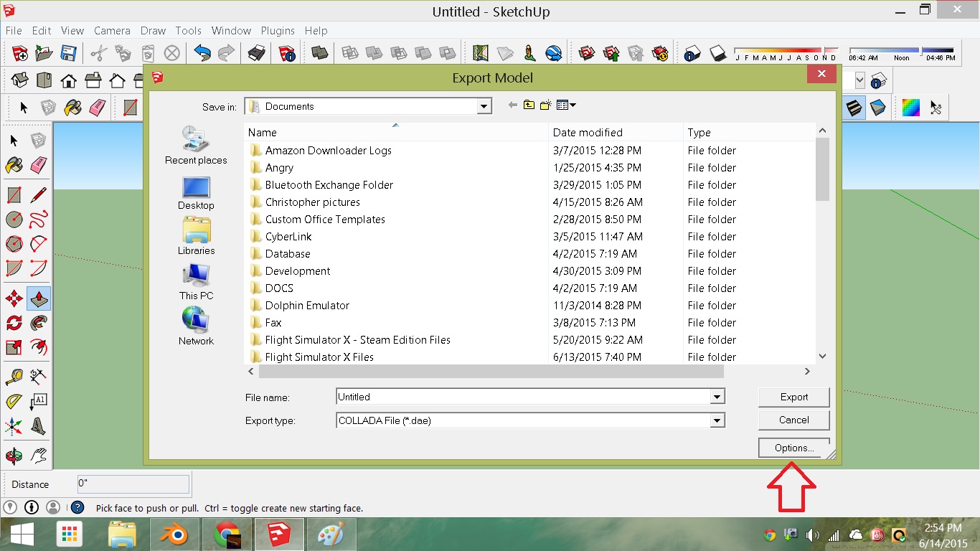980x551 pixels.
Task: Go to This PC in the places bar
Action: [196, 282]
